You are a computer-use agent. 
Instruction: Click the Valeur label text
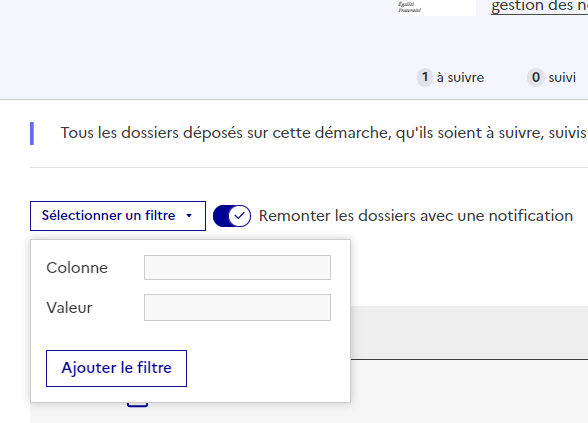click(x=69, y=308)
